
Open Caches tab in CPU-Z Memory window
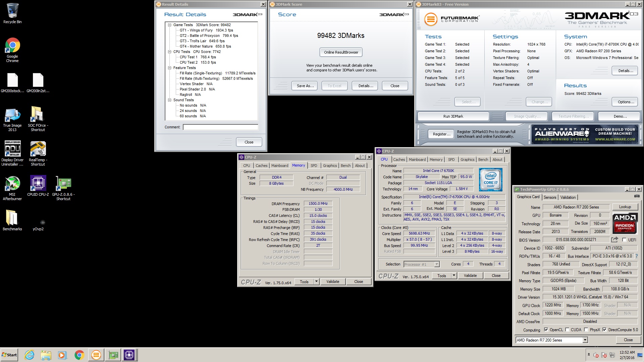coord(261,166)
